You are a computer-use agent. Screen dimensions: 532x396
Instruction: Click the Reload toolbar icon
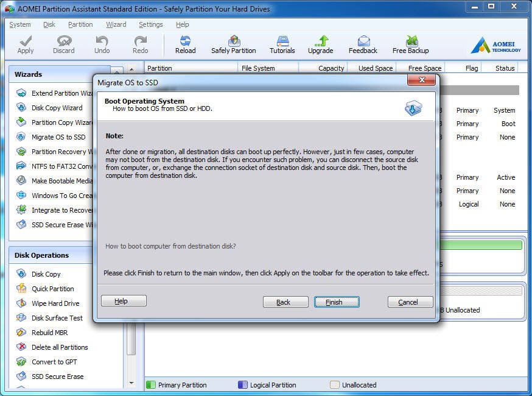(x=185, y=41)
